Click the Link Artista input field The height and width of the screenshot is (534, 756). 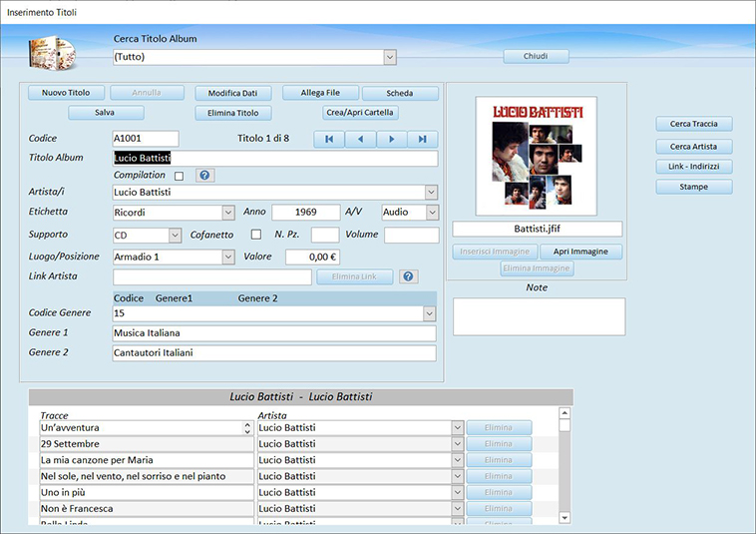pyautogui.click(x=212, y=276)
